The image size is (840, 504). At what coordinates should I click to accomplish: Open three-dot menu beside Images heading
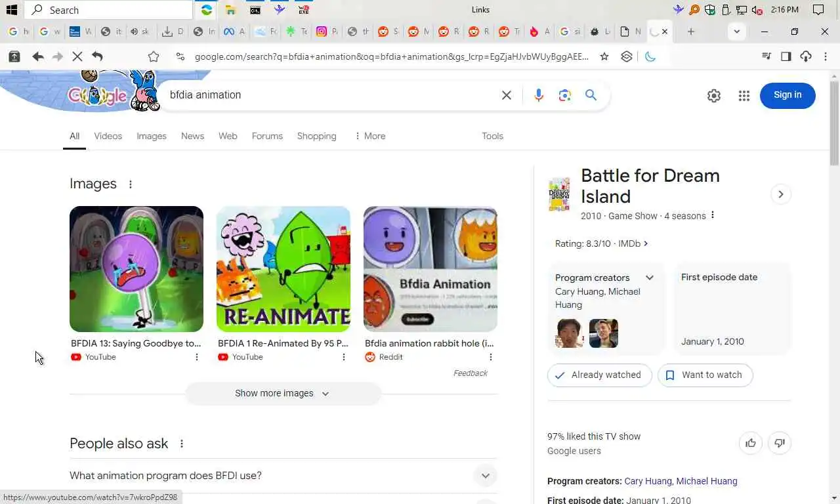130,184
